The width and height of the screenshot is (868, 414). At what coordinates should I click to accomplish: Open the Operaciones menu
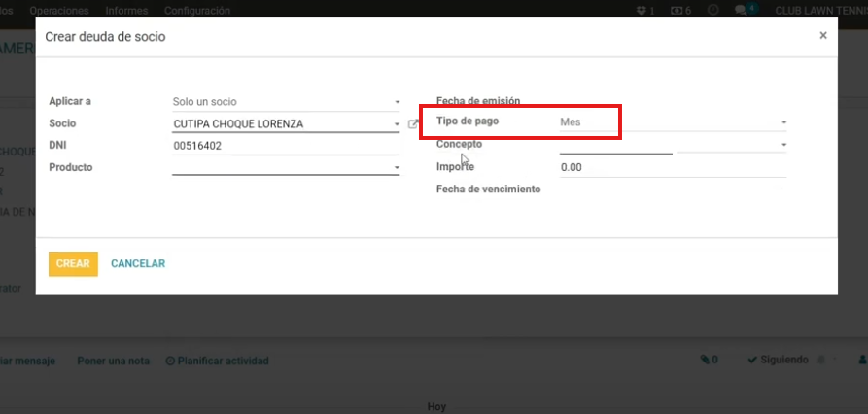(x=59, y=11)
